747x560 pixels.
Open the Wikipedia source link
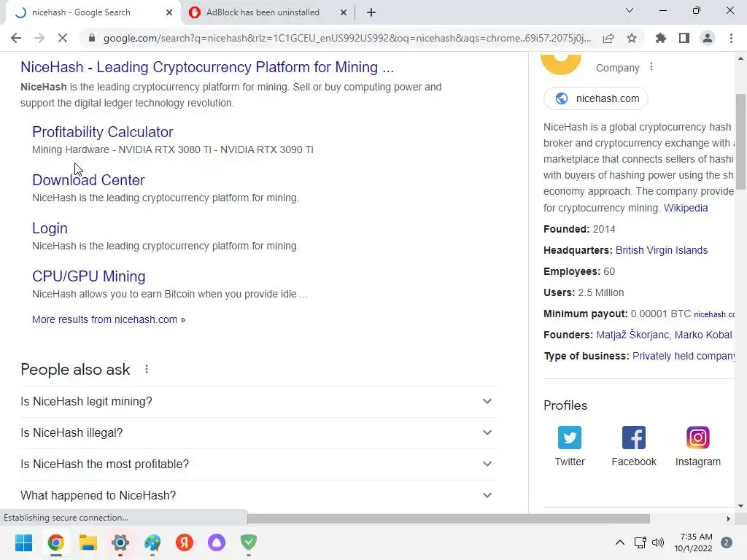[686, 208]
